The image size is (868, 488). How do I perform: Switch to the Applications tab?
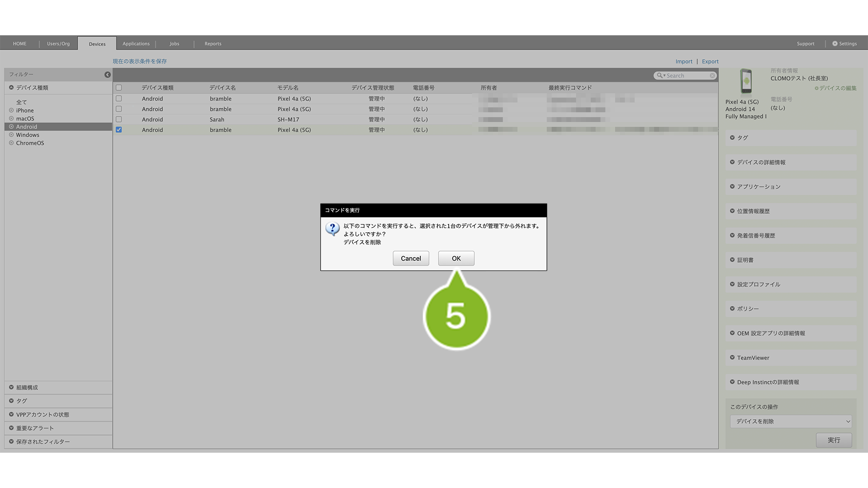pos(136,44)
